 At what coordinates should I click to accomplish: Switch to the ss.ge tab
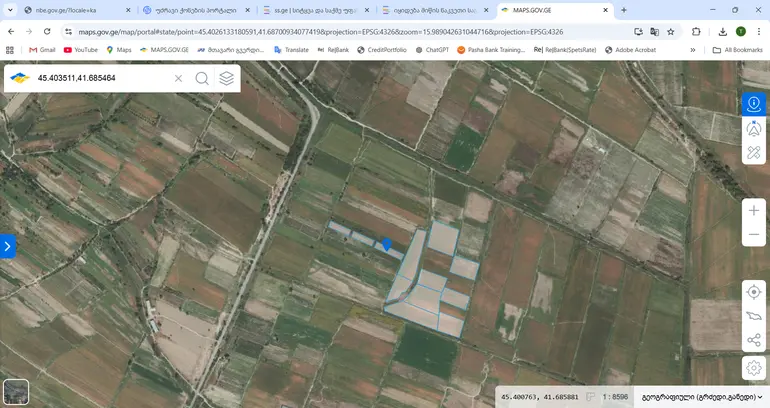click(x=314, y=10)
